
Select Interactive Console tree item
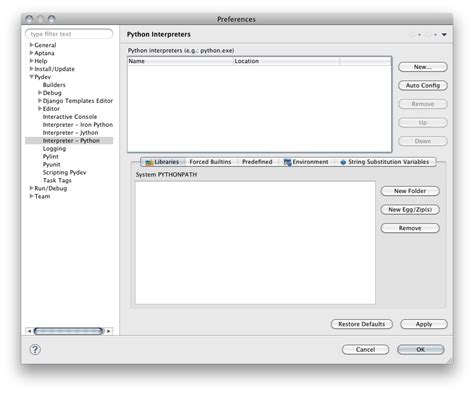coord(70,117)
